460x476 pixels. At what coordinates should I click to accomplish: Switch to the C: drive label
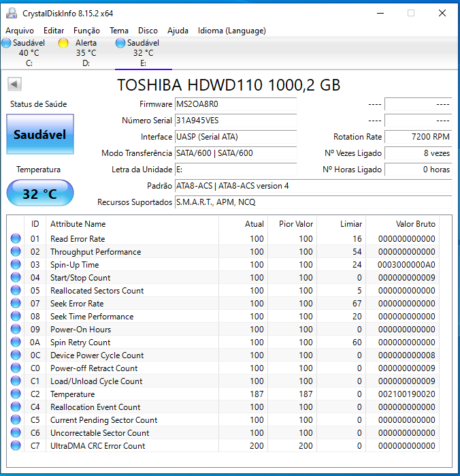(29, 63)
